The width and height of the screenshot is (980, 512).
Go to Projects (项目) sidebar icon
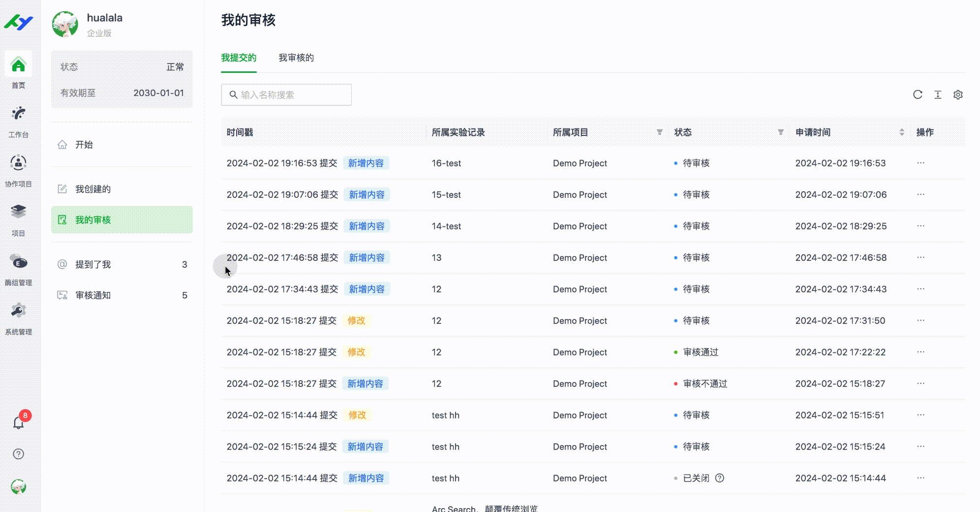pyautogui.click(x=18, y=213)
